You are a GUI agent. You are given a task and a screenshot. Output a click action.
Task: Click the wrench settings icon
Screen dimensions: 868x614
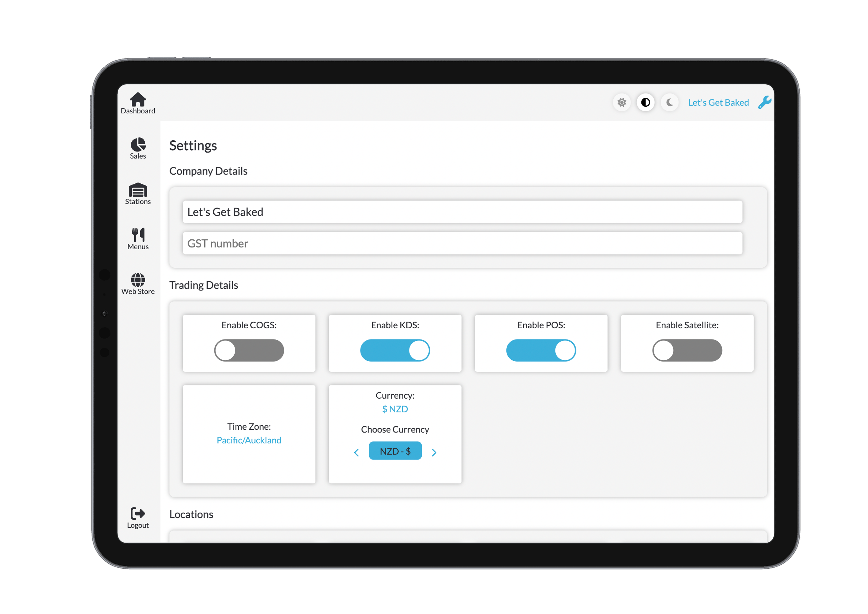tap(764, 102)
